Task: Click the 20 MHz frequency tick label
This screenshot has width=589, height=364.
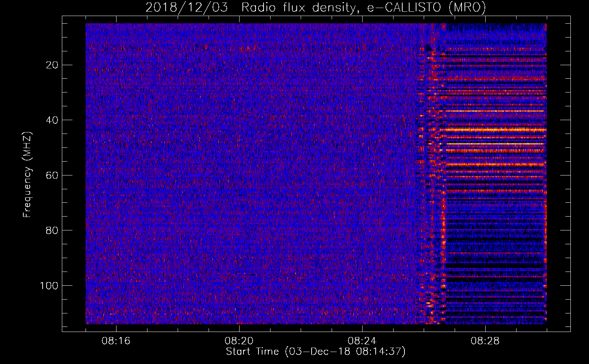Action: (x=52, y=65)
